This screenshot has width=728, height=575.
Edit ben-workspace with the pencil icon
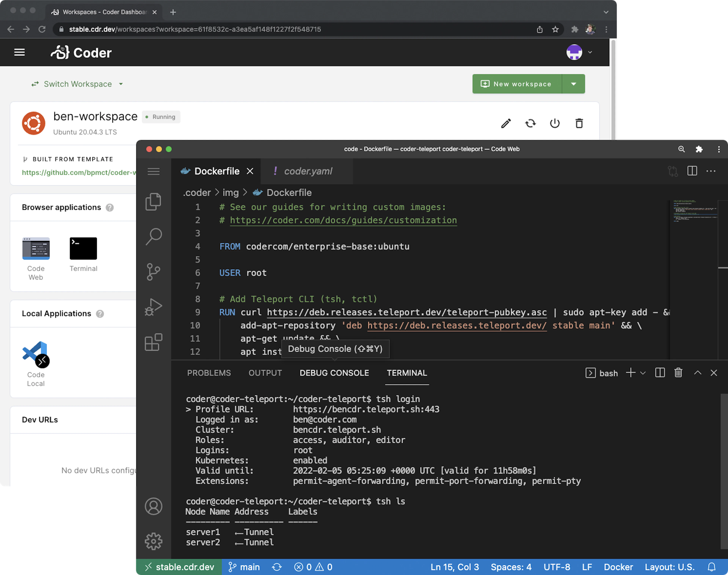click(x=506, y=124)
